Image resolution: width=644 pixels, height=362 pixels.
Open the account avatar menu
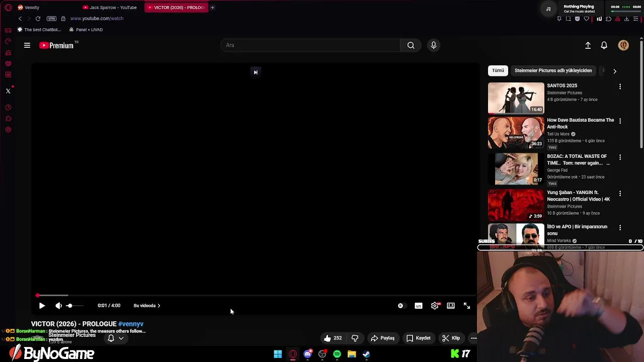pos(623,45)
